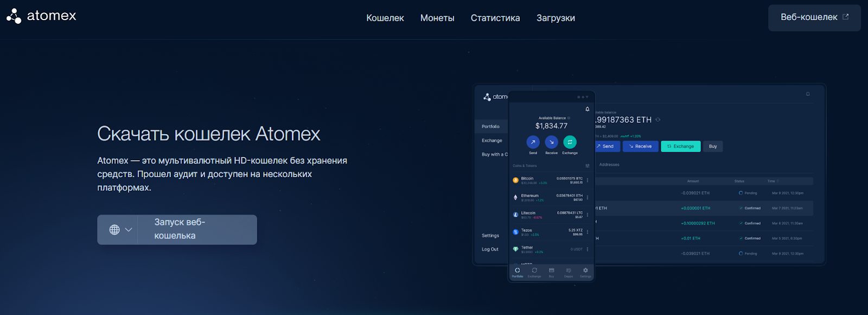Click the Confirmed checkmark on the Mar 5 row
The width and height of the screenshot is (868, 315).
tap(741, 238)
